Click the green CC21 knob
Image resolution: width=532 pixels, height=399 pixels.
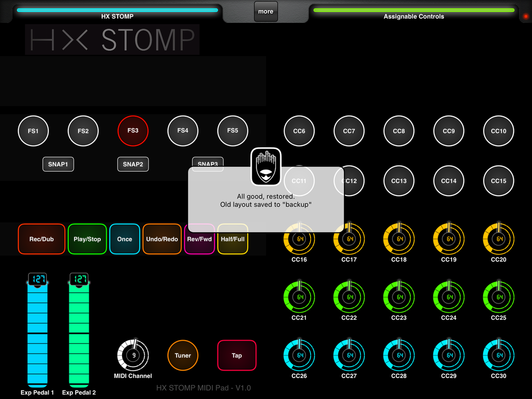click(x=299, y=297)
